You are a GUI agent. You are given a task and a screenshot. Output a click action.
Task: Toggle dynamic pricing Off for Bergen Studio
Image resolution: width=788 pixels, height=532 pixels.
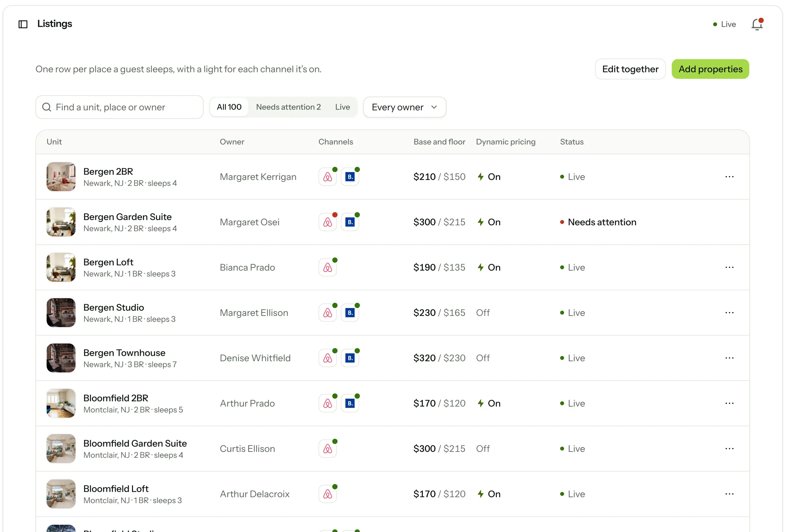[483, 313]
